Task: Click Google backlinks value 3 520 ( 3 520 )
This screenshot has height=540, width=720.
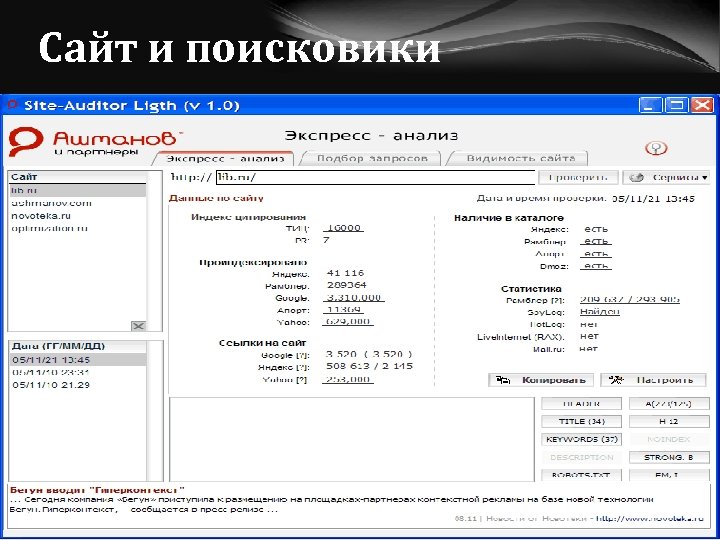Action: tap(369, 354)
